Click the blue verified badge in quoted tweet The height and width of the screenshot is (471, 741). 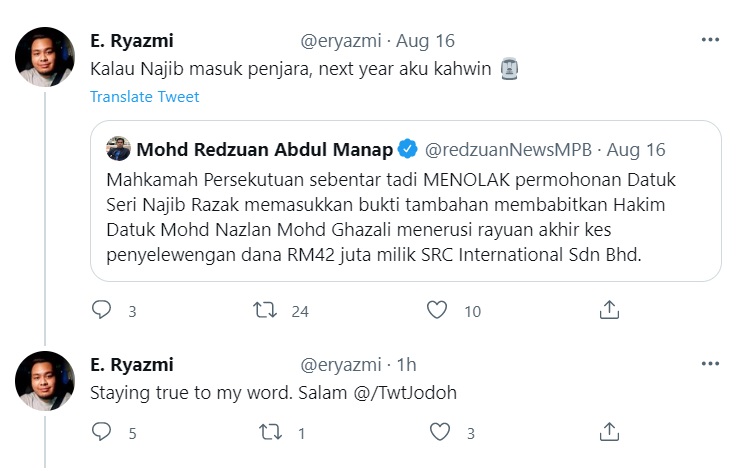[408, 150]
